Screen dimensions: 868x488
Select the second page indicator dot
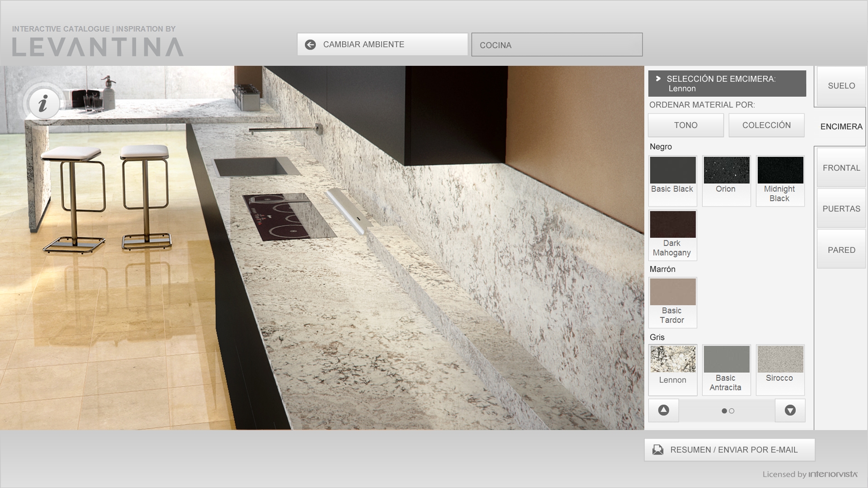(x=731, y=411)
